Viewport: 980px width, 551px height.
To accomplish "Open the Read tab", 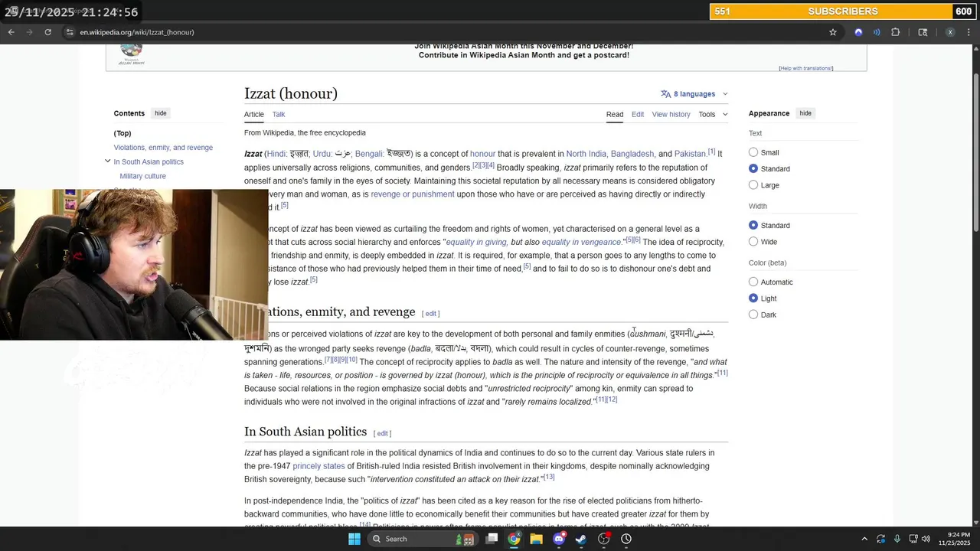I will click(615, 114).
